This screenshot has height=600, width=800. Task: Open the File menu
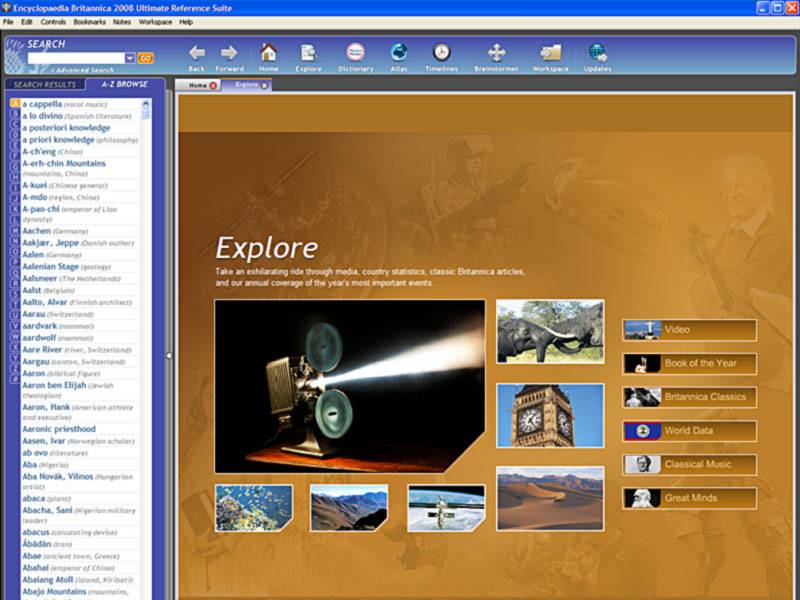[8, 22]
